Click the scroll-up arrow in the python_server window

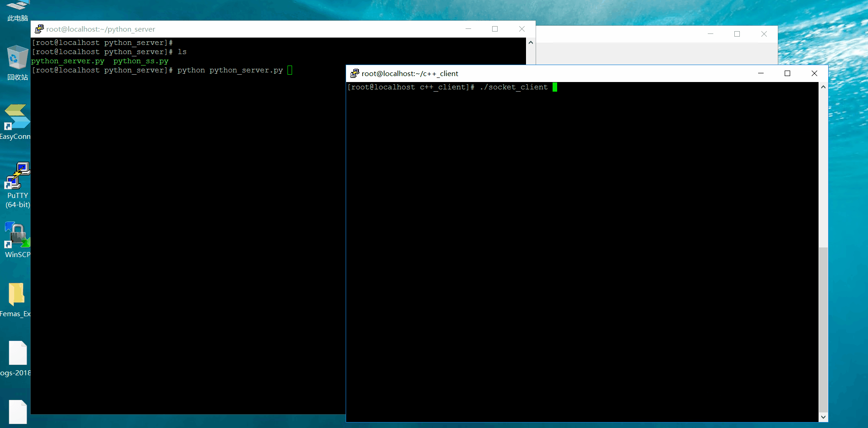[530, 42]
